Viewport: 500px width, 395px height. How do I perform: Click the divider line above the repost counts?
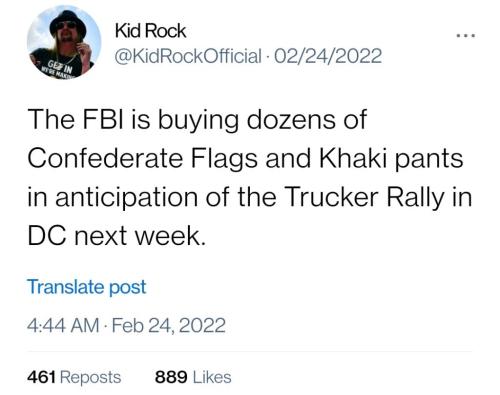pyautogui.click(x=250, y=351)
